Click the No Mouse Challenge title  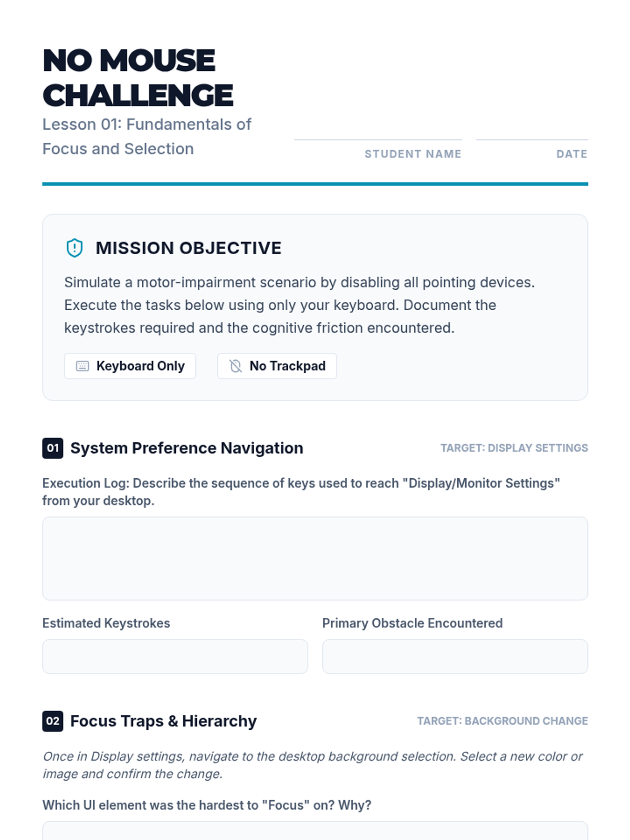click(x=138, y=78)
